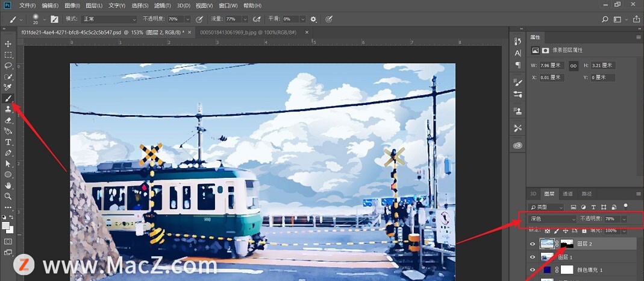The image size is (644, 281).
Task: Select the Lasso tool
Action: point(8,66)
